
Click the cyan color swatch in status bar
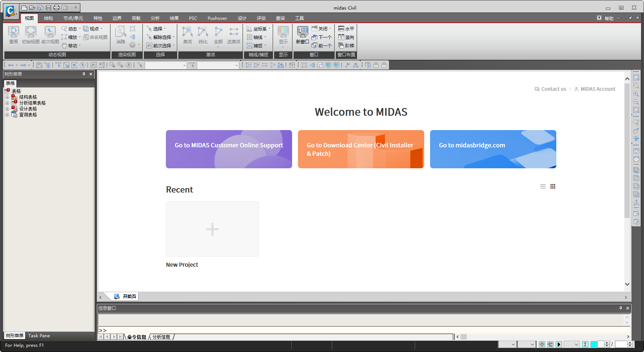point(593,344)
